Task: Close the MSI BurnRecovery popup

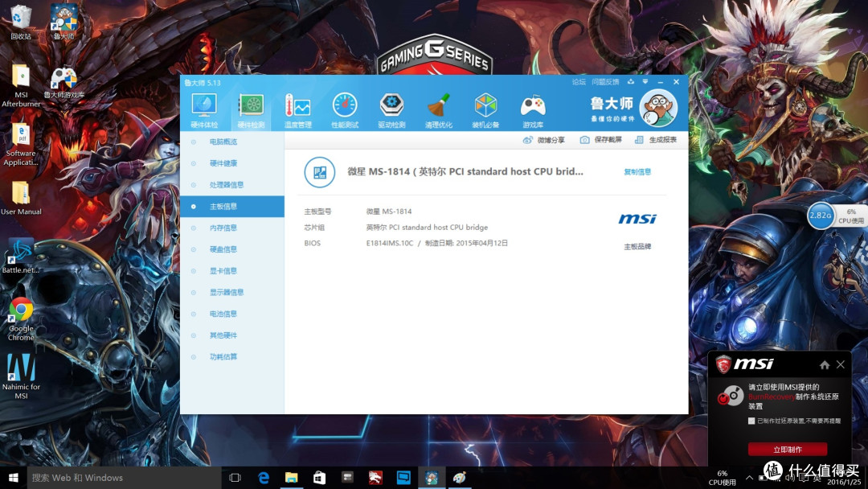Action: click(841, 364)
